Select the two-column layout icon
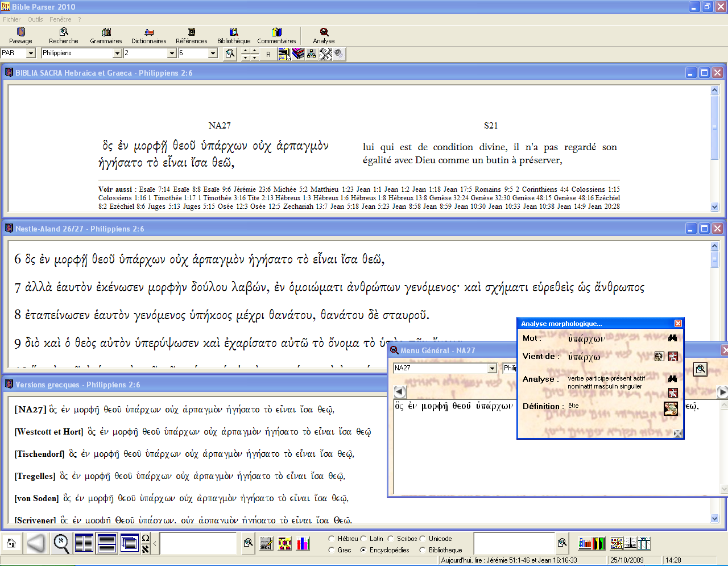Screen dimensions: 728x566 84,543
